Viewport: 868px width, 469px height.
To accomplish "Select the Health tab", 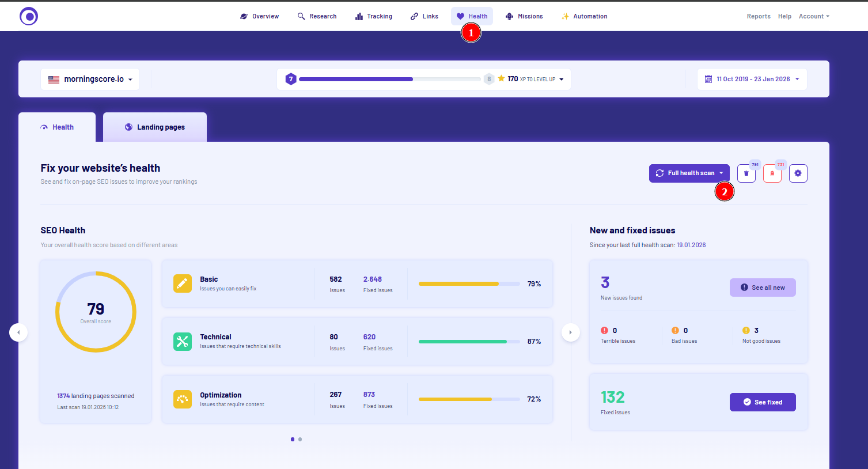I will [58, 127].
